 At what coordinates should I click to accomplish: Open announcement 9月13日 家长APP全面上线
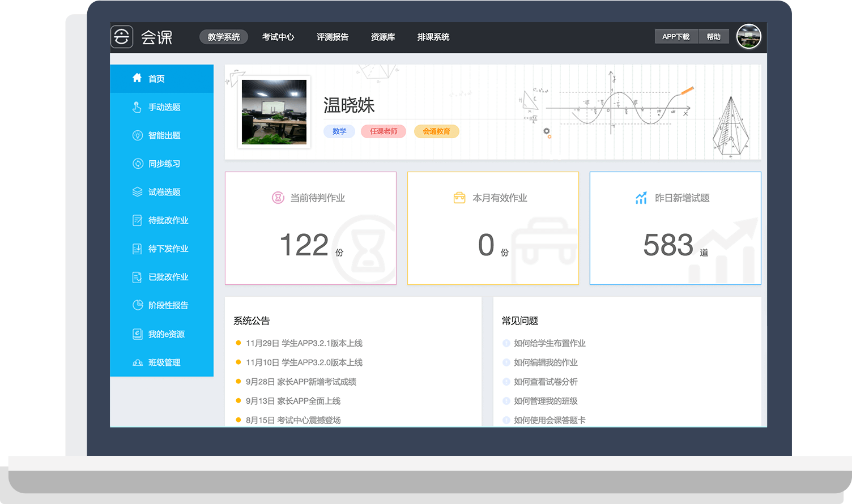click(293, 401)
